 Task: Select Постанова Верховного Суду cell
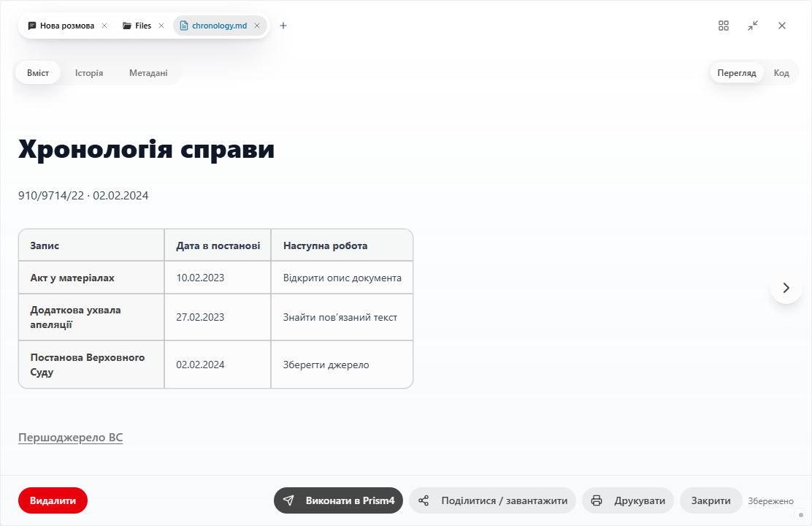click(x=91, y=365)
